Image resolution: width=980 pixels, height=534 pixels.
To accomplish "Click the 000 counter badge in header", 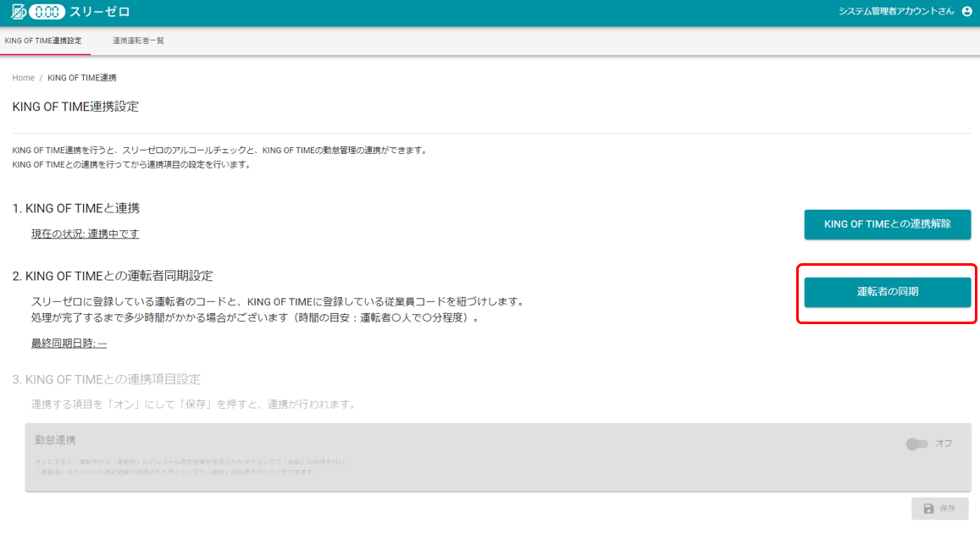I will (x=47, y=12).
